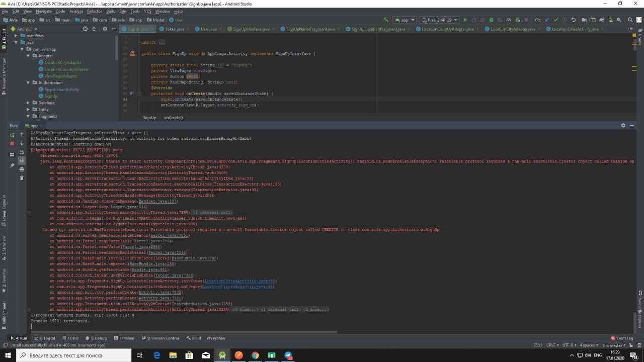
Task: Click the Profile app gauge icon
Action: coord(509,20)
